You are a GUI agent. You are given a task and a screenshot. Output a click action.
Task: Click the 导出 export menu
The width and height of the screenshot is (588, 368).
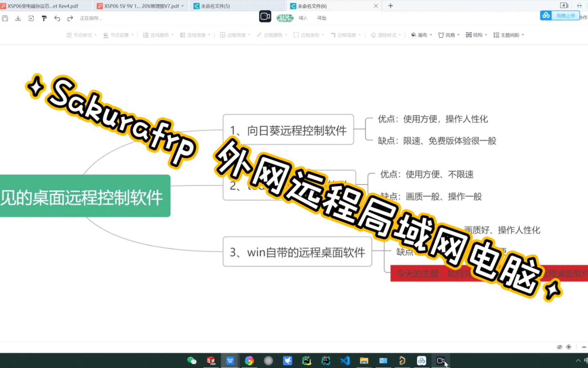click(x=322, y=18)
